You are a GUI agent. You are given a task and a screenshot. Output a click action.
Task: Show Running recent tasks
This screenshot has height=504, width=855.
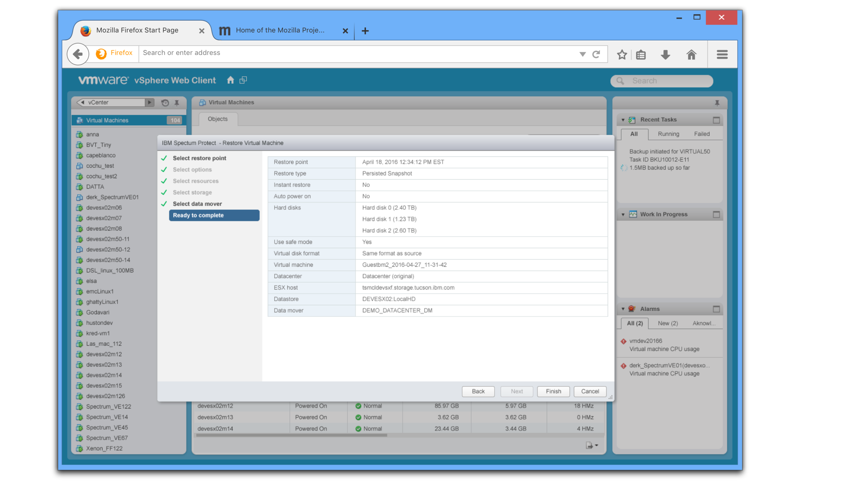pos(668,134)
